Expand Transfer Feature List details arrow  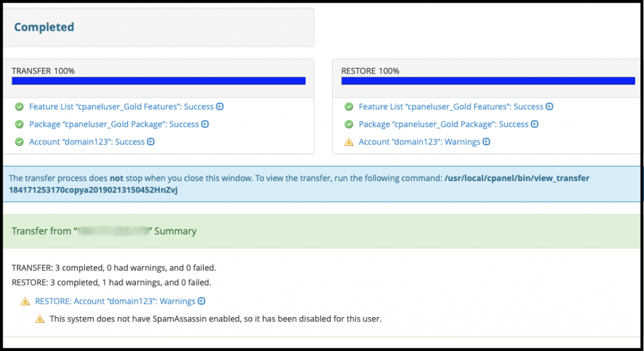coord(220,106)
